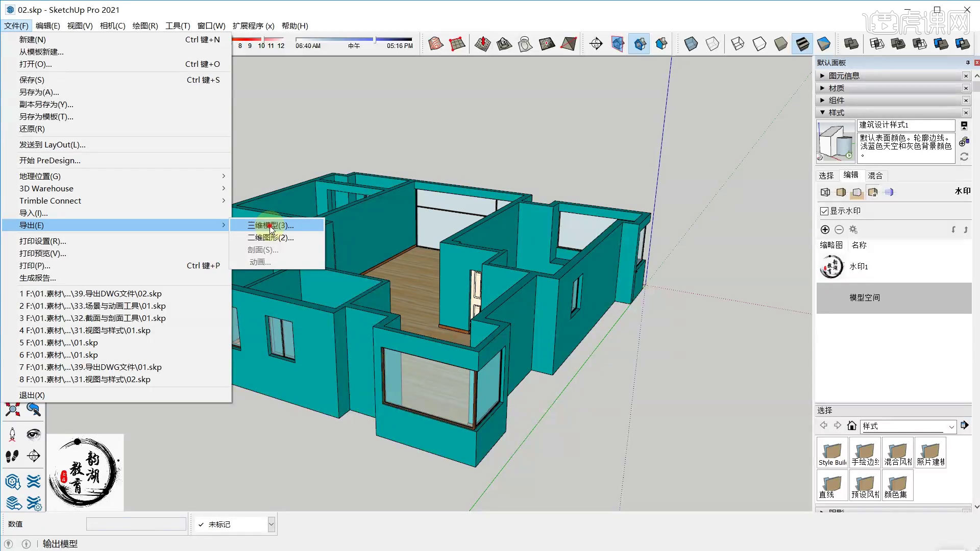Expand the 地理位置(G) submenu
The width and height of the screenshot is (980, 551).
point(116,176)
